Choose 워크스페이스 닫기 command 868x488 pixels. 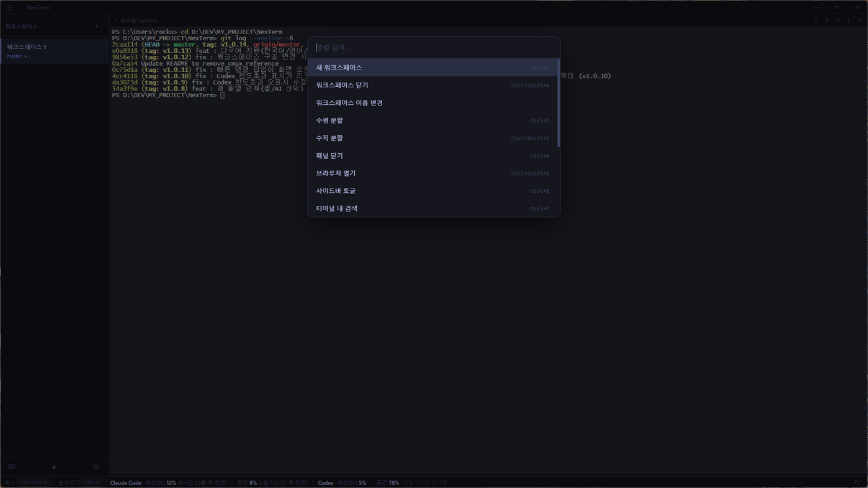432,85
